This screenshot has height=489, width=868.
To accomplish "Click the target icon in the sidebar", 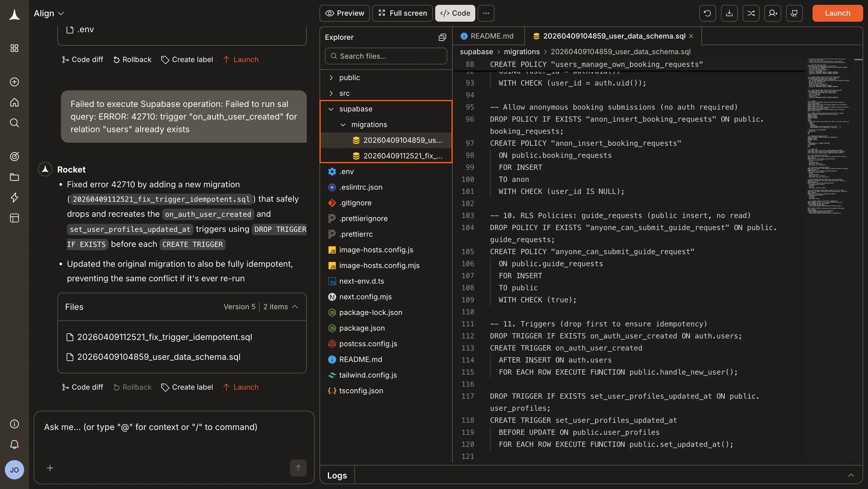I will tap(14, 157).
